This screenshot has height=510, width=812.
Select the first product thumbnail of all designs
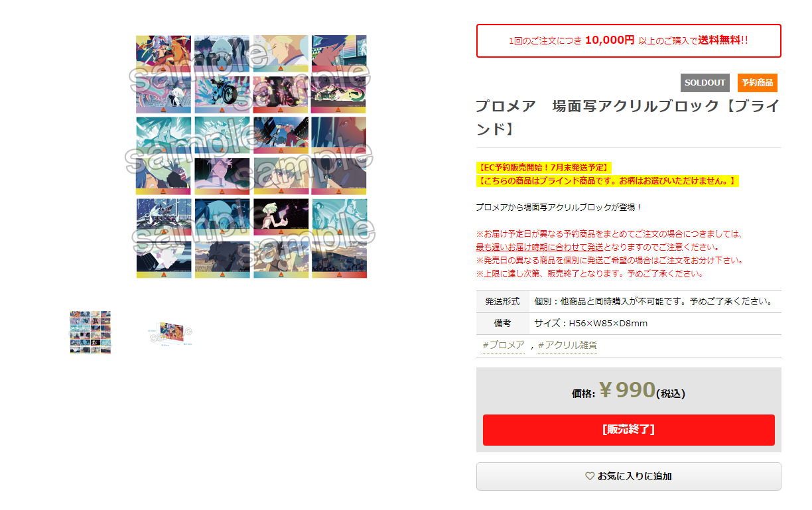(x=90, y=332)
